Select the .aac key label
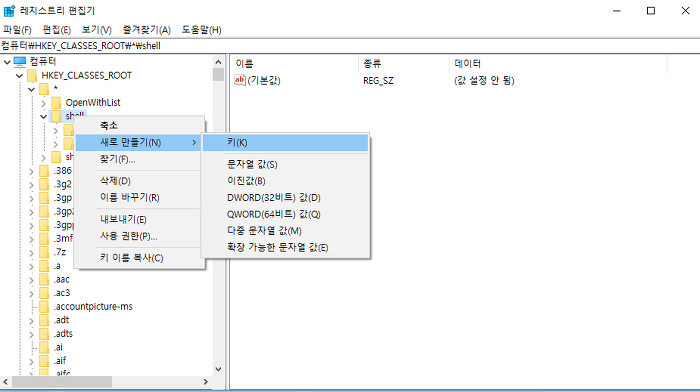The width and height of the screenshot is (700, 392). point(62,279)
